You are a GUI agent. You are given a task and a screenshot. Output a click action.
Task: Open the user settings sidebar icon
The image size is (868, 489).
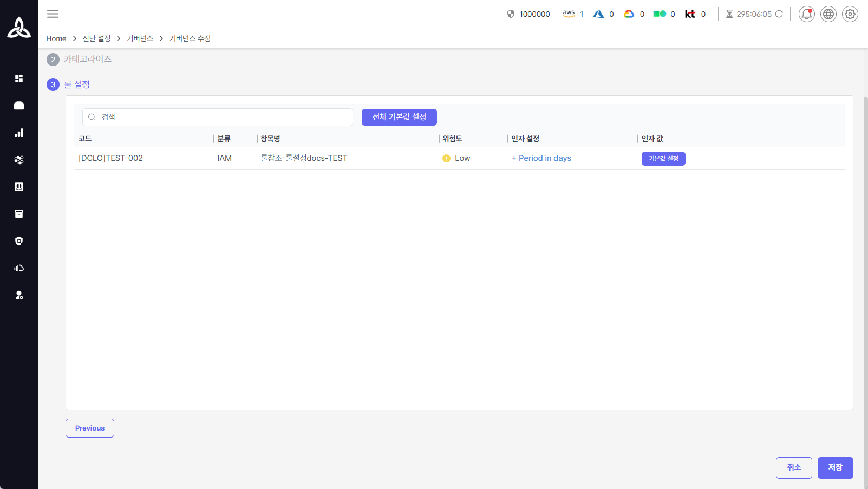[x=19, y=295]
